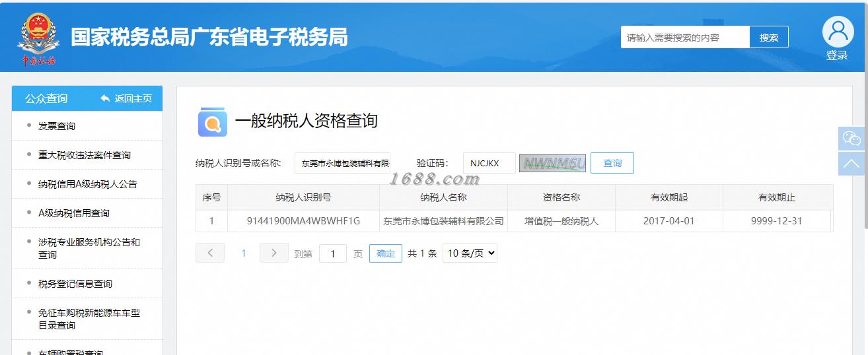
Task: Click 增值税一般纳税人 cell
Action: (561, 221)
